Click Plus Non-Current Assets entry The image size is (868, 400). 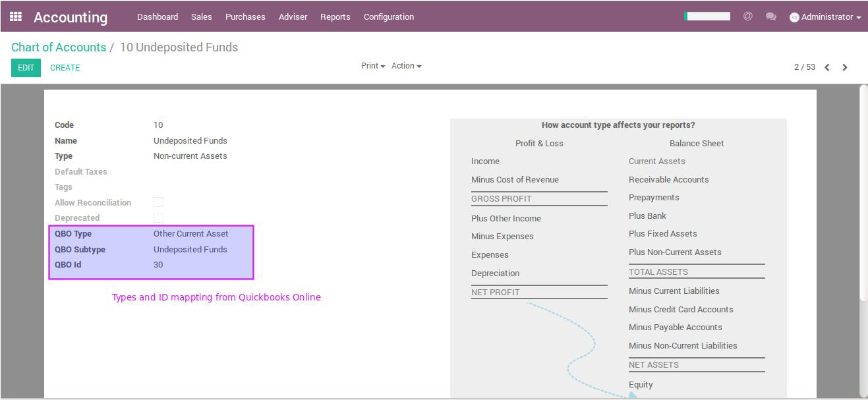pyautogui.click(x=675, y=252)
